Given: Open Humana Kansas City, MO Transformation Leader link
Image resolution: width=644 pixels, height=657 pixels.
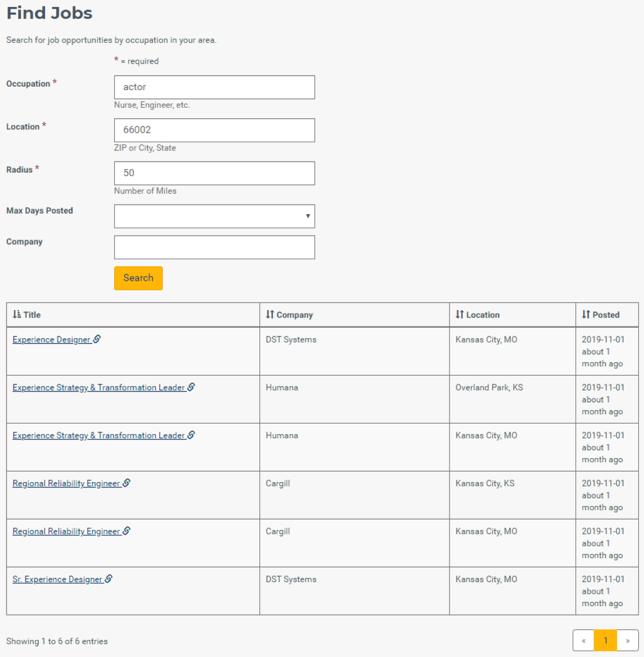Looking at the screenshot, I should tap(99, 435).
